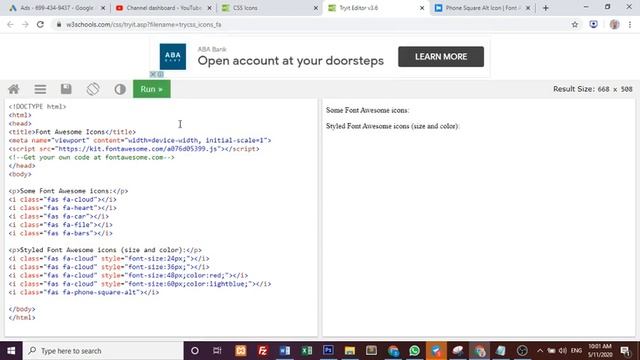Run the code with the green Run button
This screenshot has width=640, height=360.
click(152, 89)
